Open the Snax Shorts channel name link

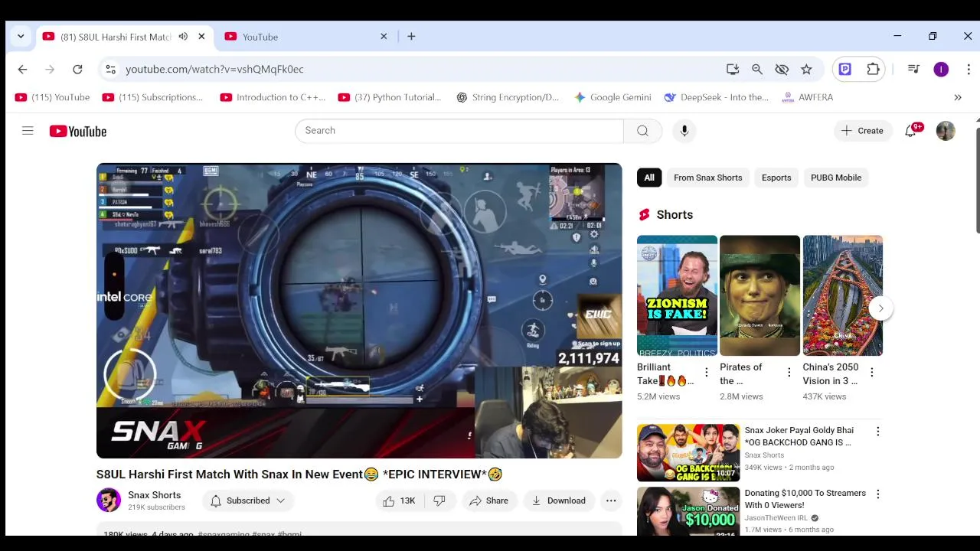pyautogui.click(x=155, y=495)
